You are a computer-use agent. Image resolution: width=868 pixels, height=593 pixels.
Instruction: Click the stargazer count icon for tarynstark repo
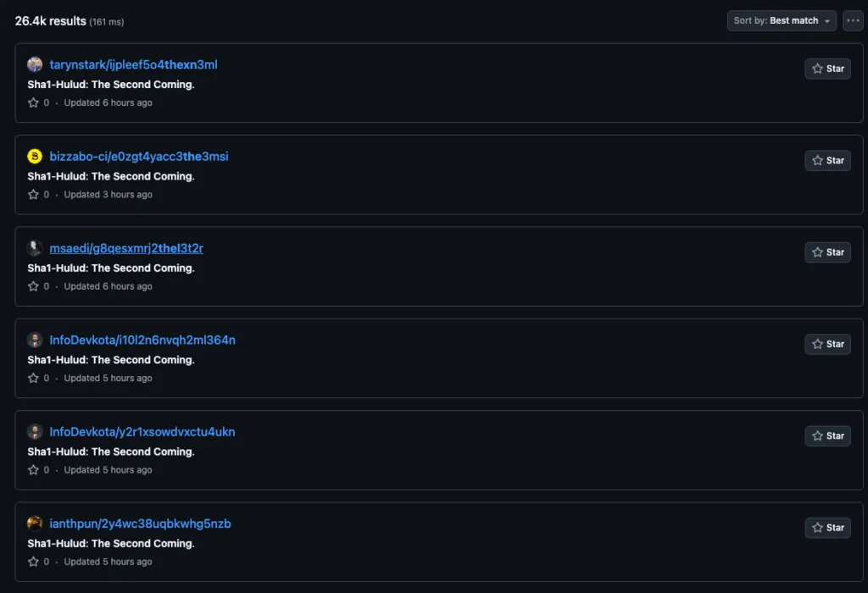point(34,103)
